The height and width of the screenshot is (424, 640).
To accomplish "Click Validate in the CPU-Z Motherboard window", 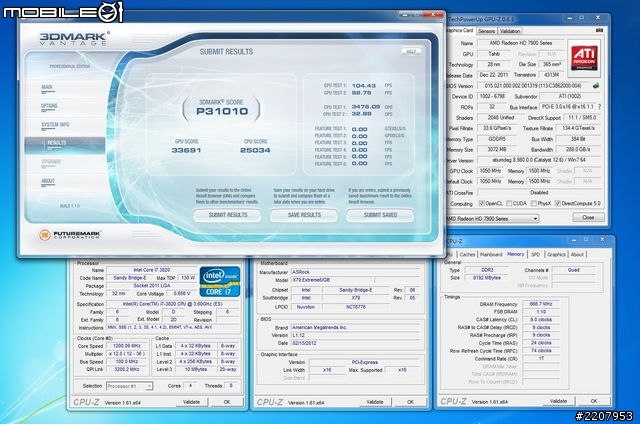I will click(x=375, y=402).
